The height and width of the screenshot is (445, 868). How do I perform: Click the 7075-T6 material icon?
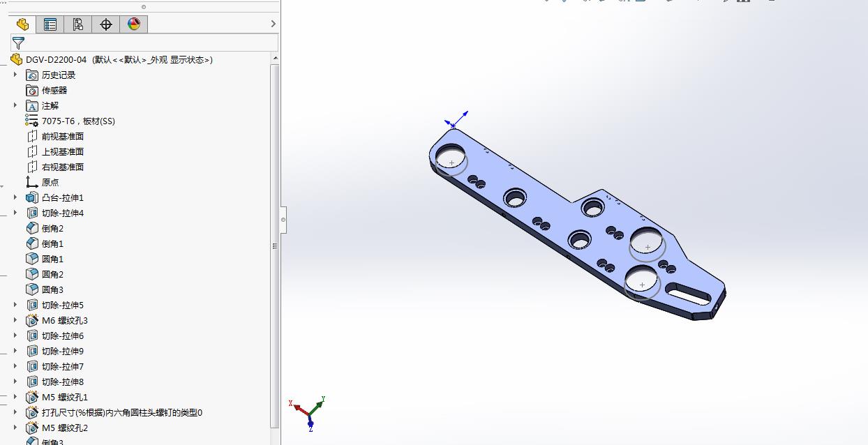click(x=32, y=121)
